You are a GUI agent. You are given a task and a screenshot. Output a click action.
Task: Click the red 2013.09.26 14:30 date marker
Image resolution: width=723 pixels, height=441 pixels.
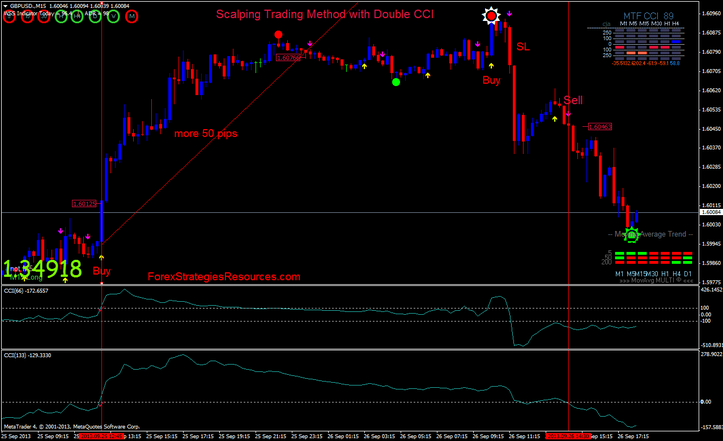click(x=568, y=436)
